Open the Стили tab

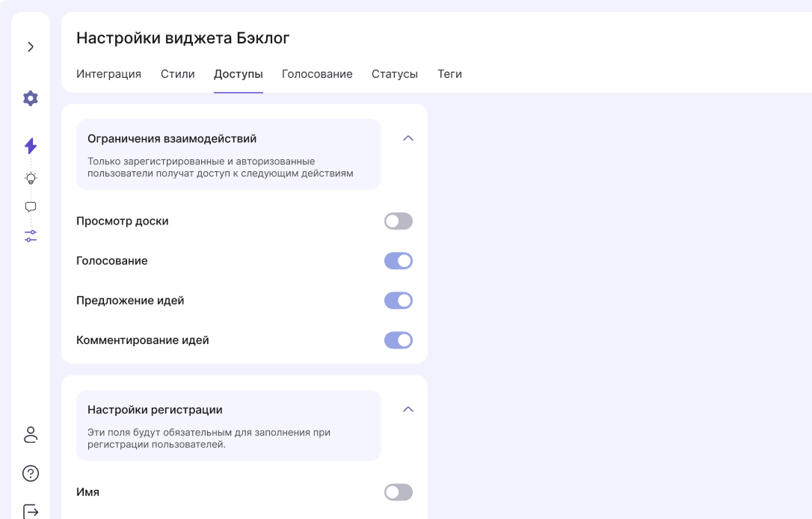coord(177,74)
